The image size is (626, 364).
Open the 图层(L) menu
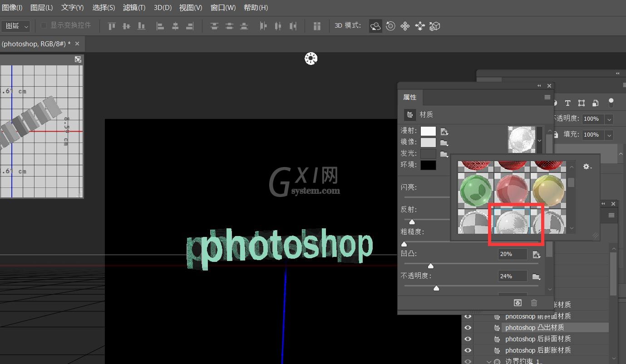[x=42, y=8]
